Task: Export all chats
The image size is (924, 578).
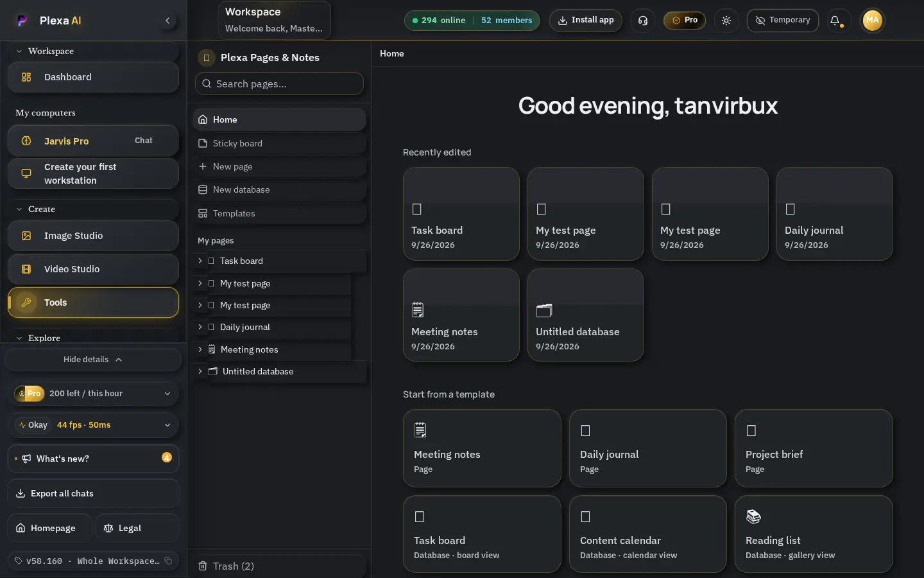Action: [93, 493]
